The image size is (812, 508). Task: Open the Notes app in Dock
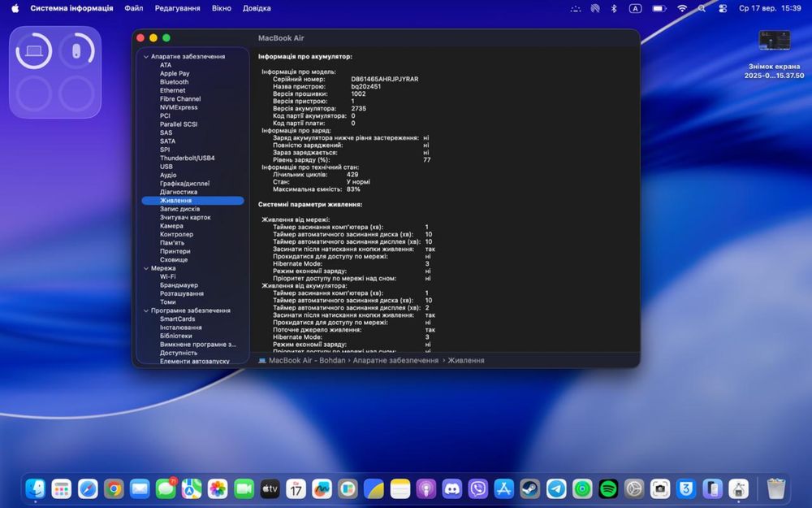click(400, 488)
